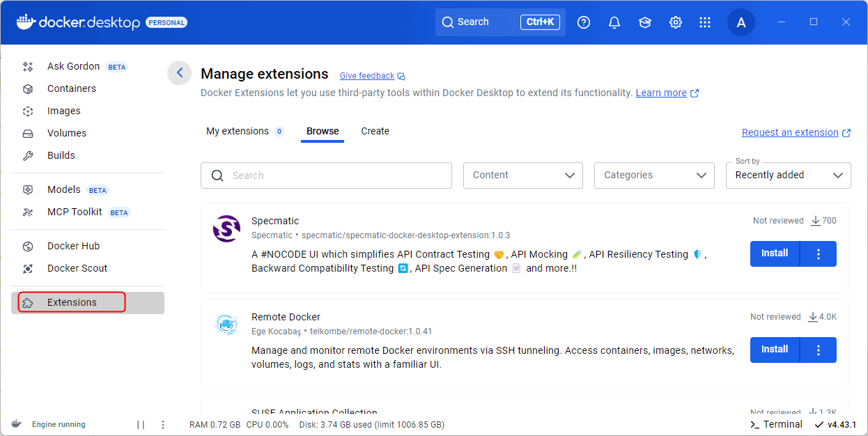This screenshot has height=436, width=868.
Task: Select Images in the sidebar
Action: [64, 111]
